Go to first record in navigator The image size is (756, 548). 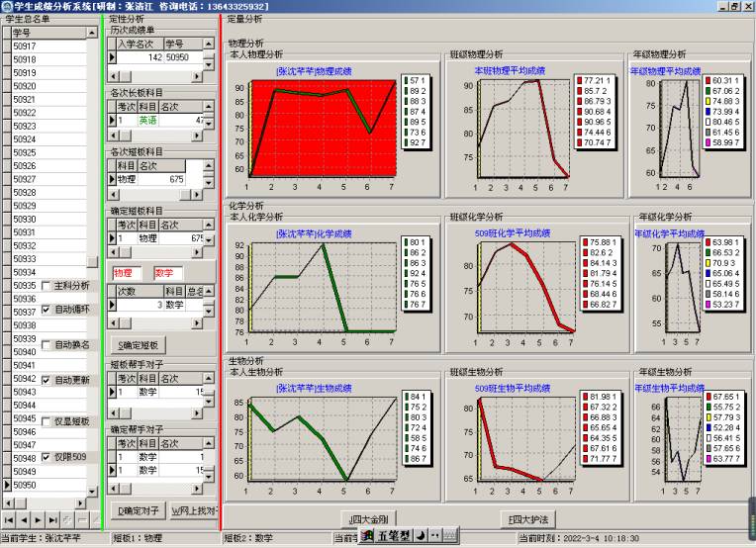click(x=9, y=518)
